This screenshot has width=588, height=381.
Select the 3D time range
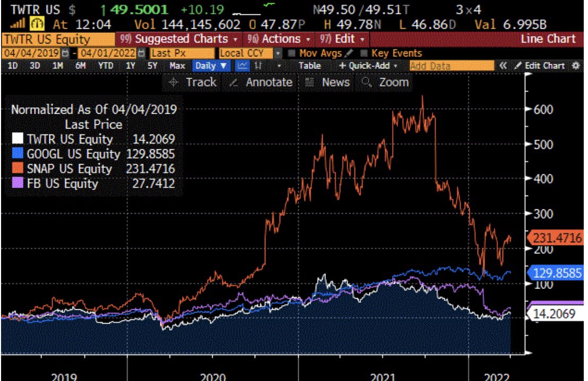pos(35,66)
